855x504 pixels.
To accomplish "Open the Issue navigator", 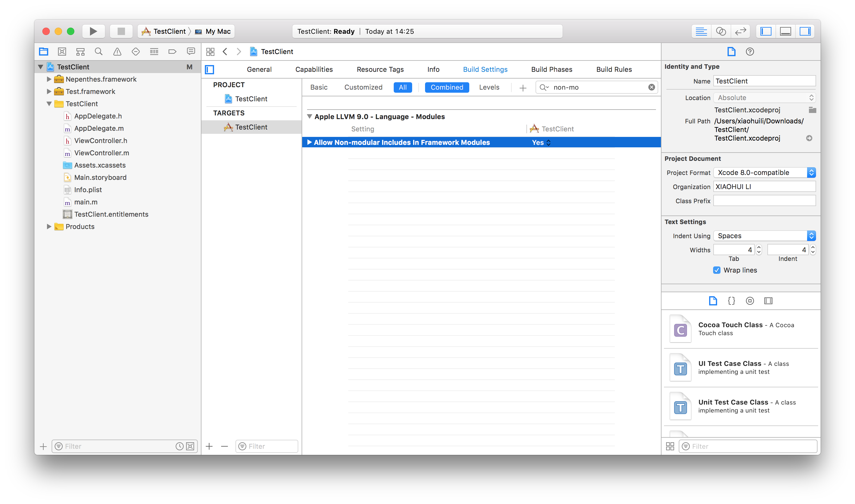I will (117, 52).
